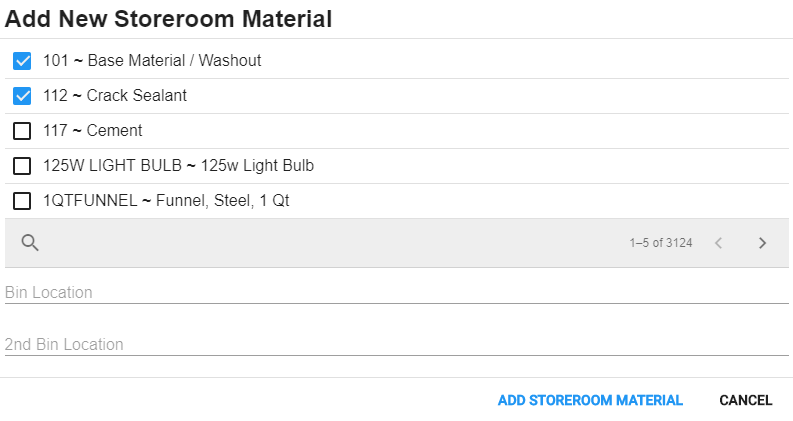Select the '117 ~ Cement' row label
793x421 pixels.
pyautogui.click(x=93, y=131)
